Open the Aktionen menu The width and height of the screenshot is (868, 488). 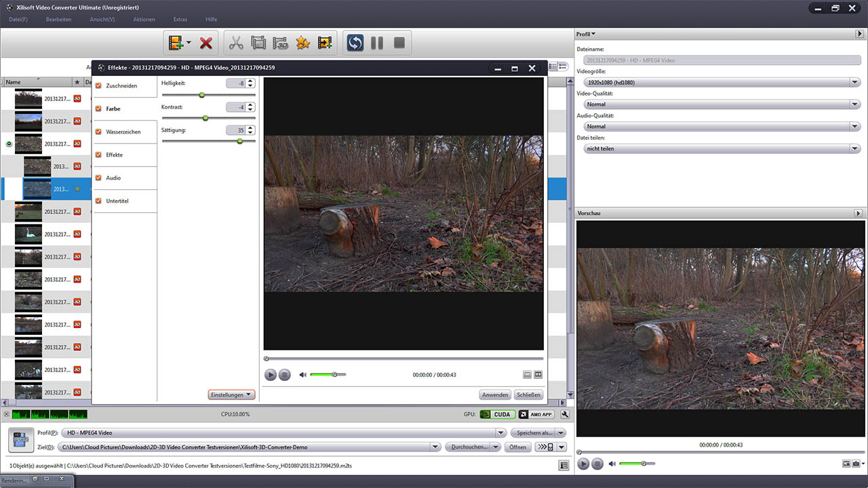tap(144, 19)
